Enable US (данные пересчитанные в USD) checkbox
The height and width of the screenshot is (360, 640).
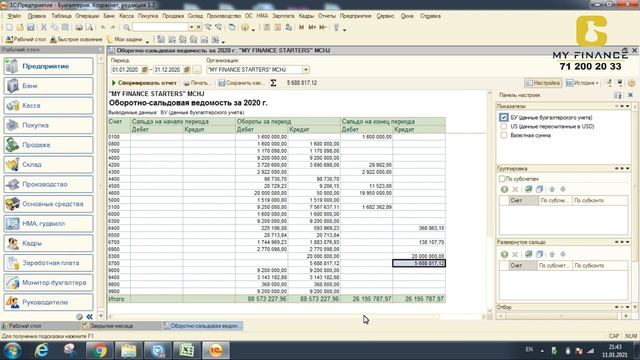point(503,127)
